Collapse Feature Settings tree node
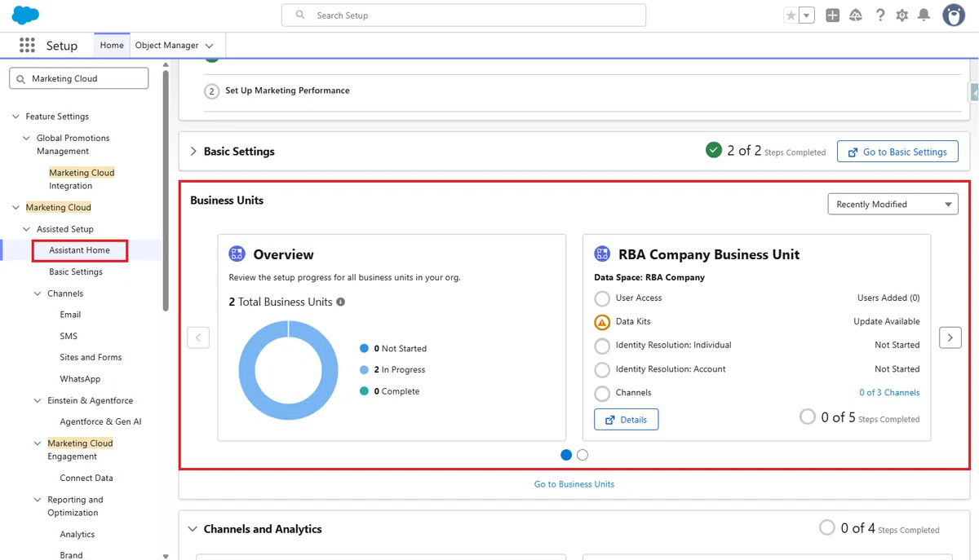This screenshot has height=560, width=979. pos(16,117)
